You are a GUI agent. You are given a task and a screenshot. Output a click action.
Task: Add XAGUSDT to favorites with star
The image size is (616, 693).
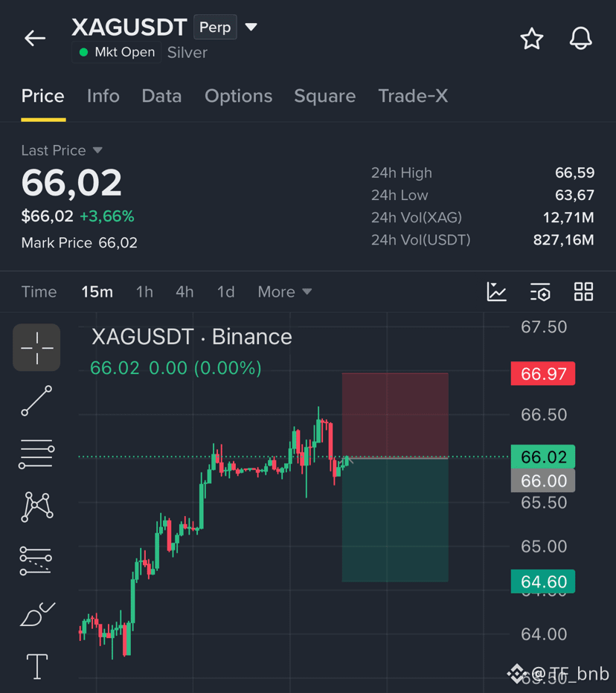click(531, 39)
